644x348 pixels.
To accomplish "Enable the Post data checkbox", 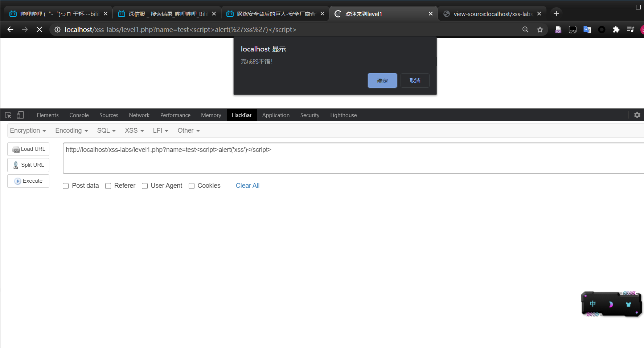I will (x=66, y=186).
